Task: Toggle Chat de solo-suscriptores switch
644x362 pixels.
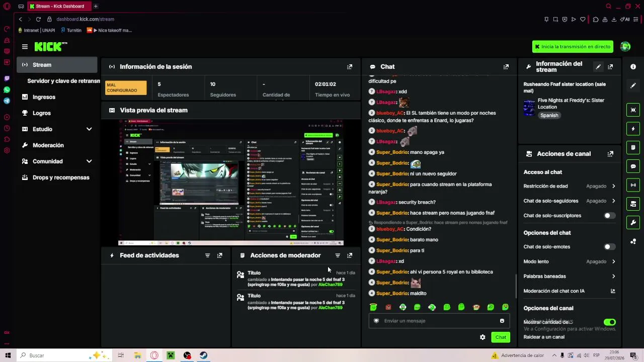Action: (609, 216)
